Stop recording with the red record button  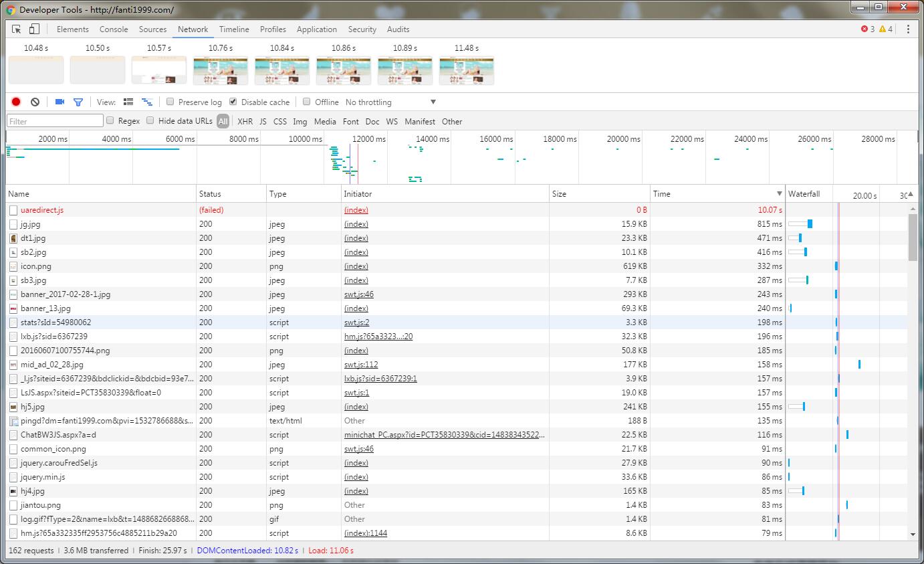[x=16, y=102]
